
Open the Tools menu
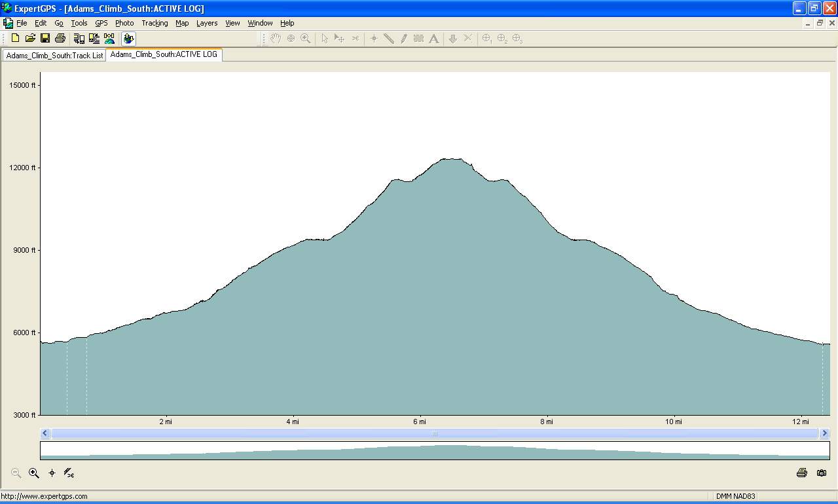coord(79,23)
